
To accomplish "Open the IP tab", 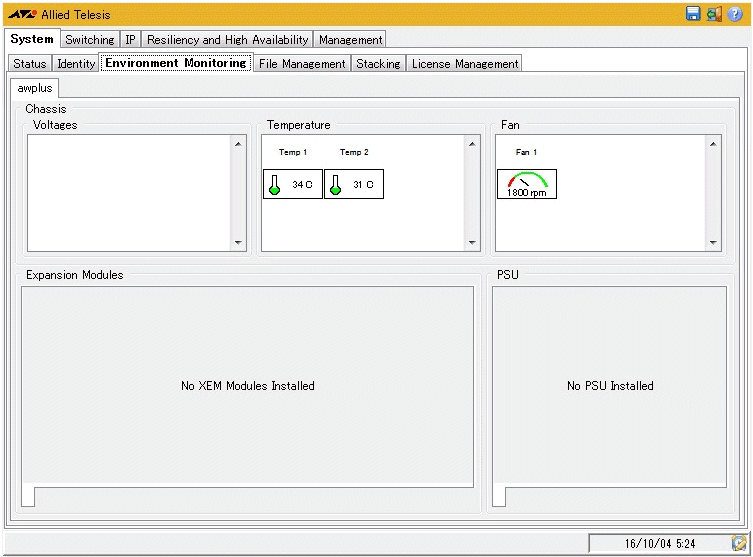I will [x=130, y=40].
